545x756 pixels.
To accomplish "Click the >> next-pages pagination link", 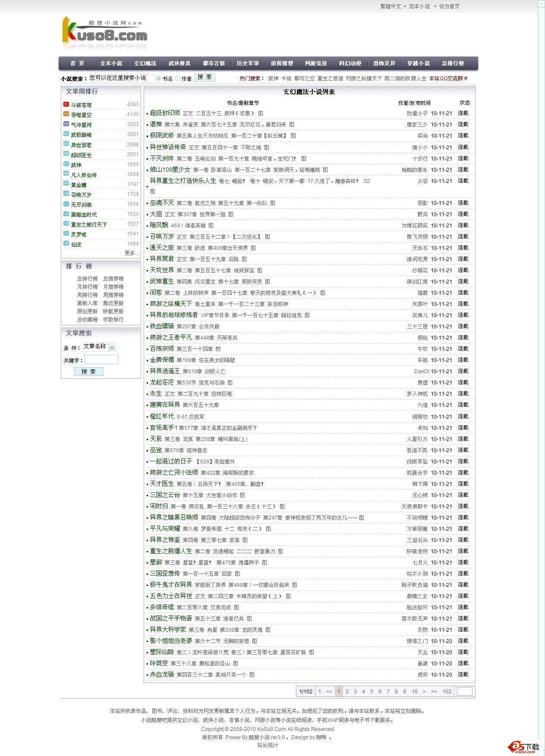I will (434, 691).
